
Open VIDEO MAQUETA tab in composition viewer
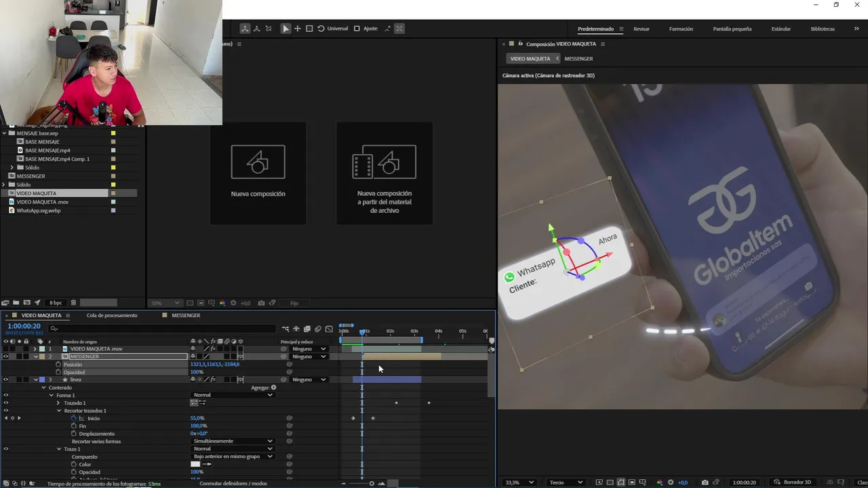(x=530, y=58)
